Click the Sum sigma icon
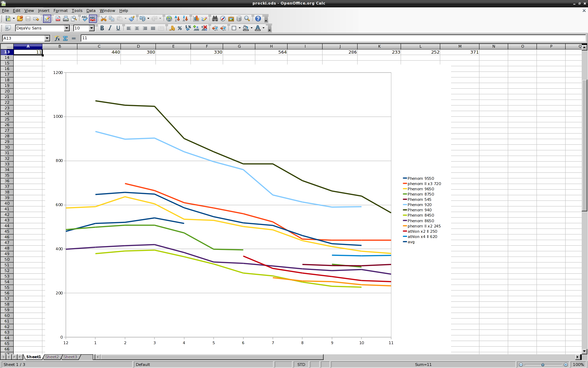Viewport: 588px width, 368px height. tap(65, 38)
